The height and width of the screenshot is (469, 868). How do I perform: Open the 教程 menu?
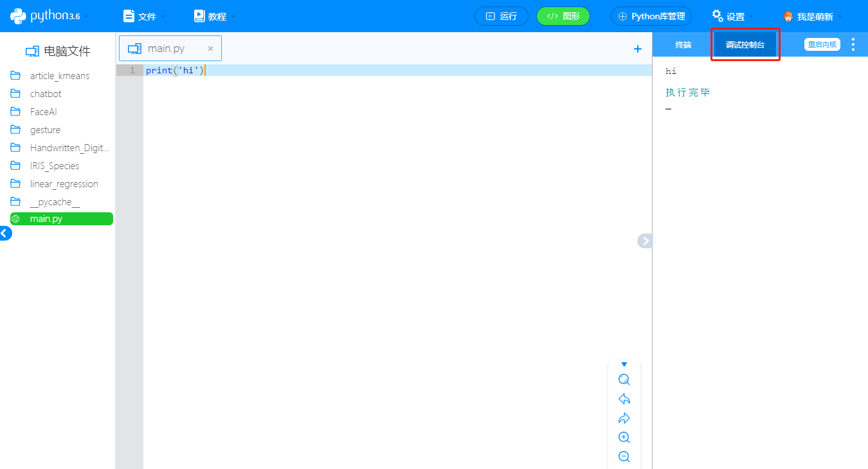coord(214,16)
